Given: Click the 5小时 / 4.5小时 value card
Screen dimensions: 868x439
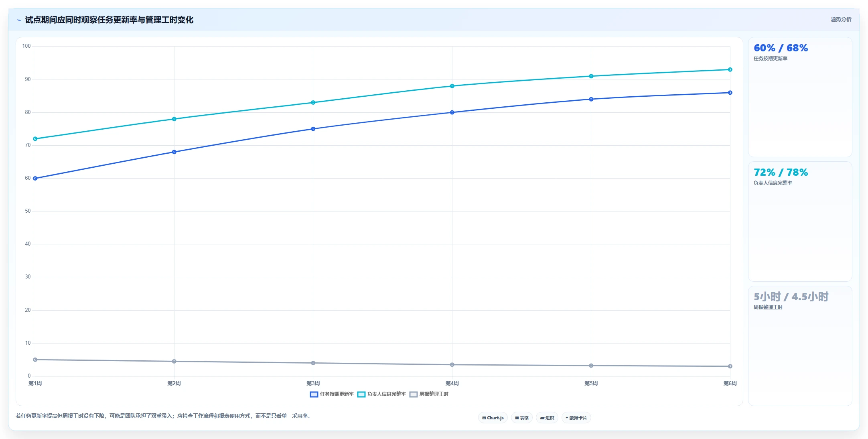Looking at the screenshot, I should point(800,346).
